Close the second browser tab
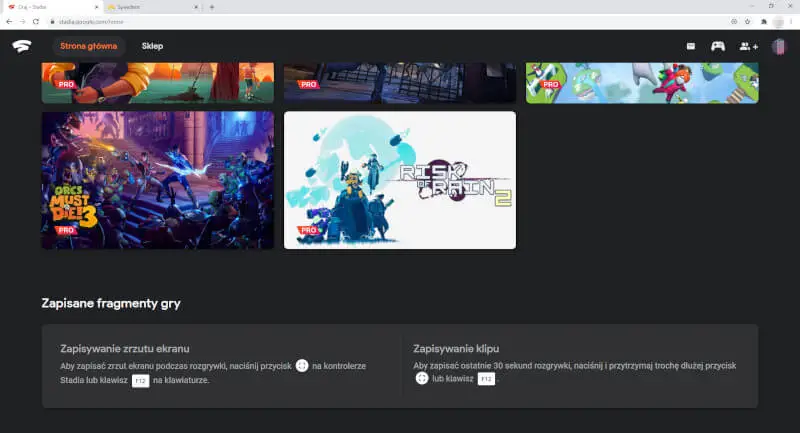The image size is (800, 433). pos(196,7)
